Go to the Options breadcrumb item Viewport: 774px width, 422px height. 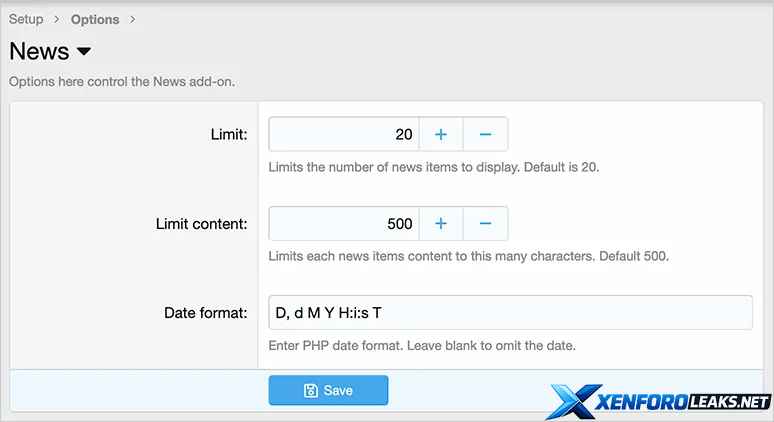(x=95, y=19)
